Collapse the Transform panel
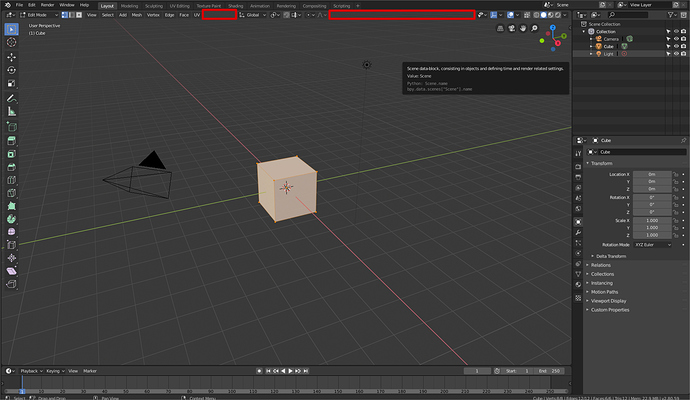Screen dimensions: 690x400 [601, 163]
